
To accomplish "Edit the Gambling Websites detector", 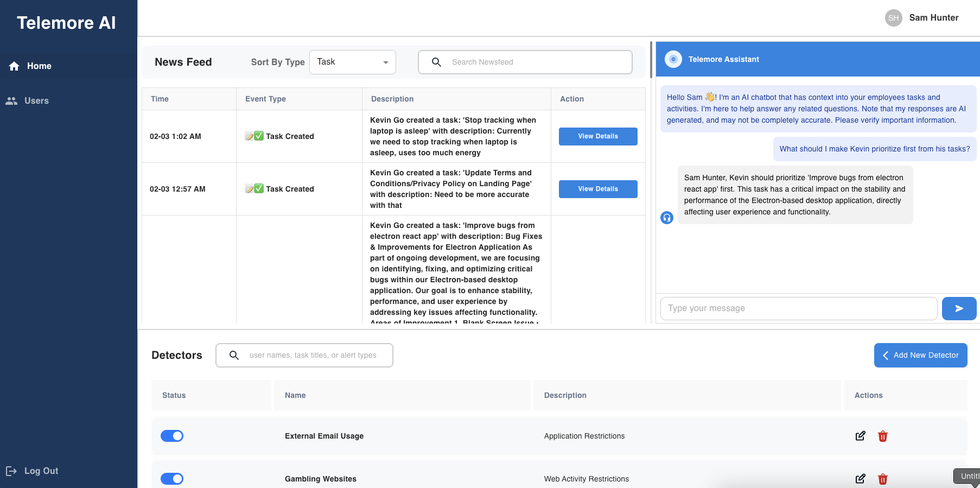I will [x=860, y=479].
